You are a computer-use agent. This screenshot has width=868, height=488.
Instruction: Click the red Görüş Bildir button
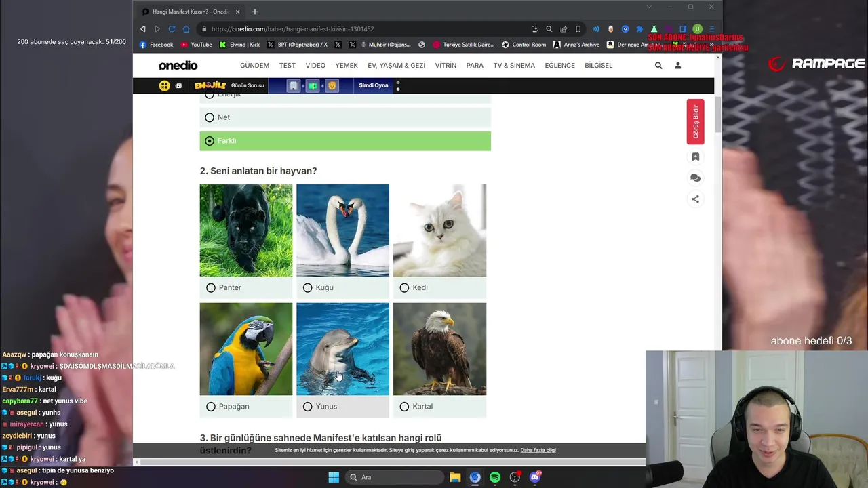[x=695, y=122]
